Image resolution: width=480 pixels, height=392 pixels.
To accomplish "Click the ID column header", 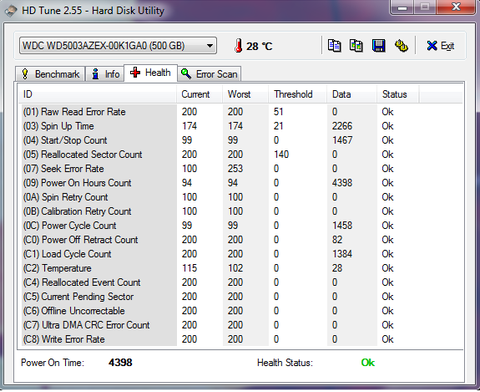I will coord(97,94).
